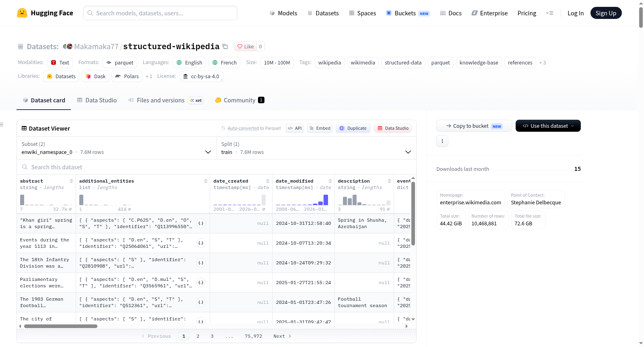Go to Datasets in the navigation bar
This screenshot has height=347, width=644.
[323, 13]
